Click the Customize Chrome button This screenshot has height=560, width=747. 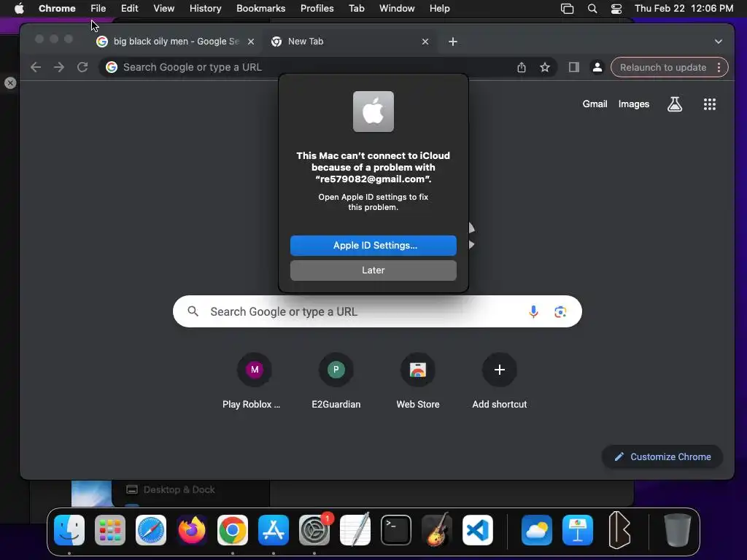pyautogui.click(x=662, y=456)
